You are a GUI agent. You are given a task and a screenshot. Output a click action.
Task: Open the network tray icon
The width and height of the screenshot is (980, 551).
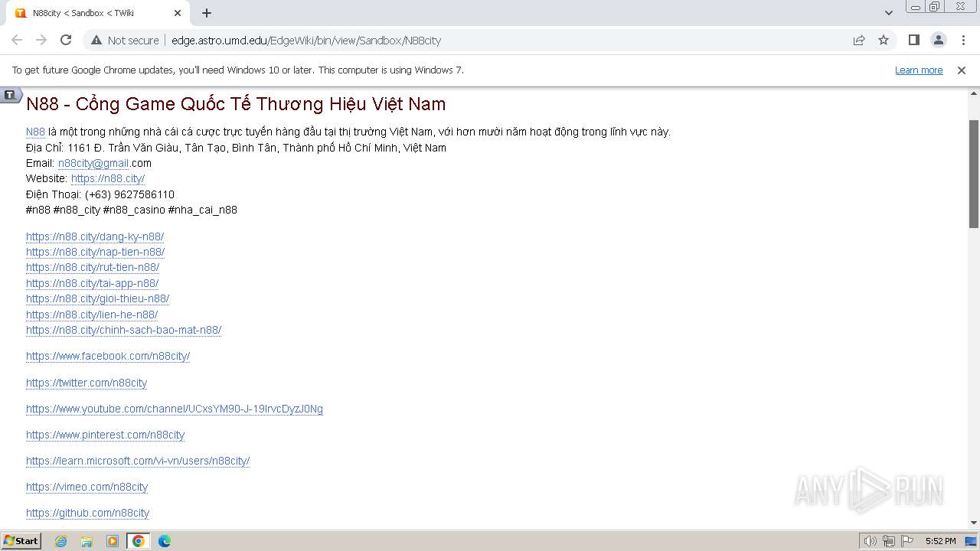889,541
